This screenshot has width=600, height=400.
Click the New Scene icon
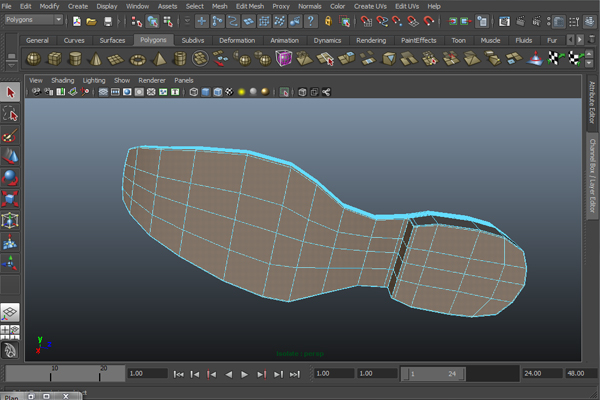click(x=77, y=21)
